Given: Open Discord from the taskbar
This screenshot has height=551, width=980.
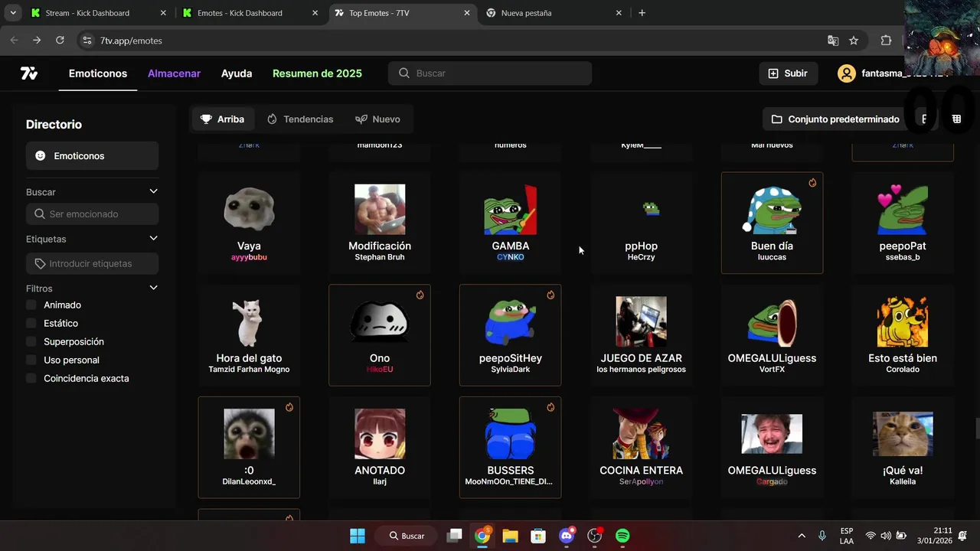Looking at the screenshot, I should point(567,536).
